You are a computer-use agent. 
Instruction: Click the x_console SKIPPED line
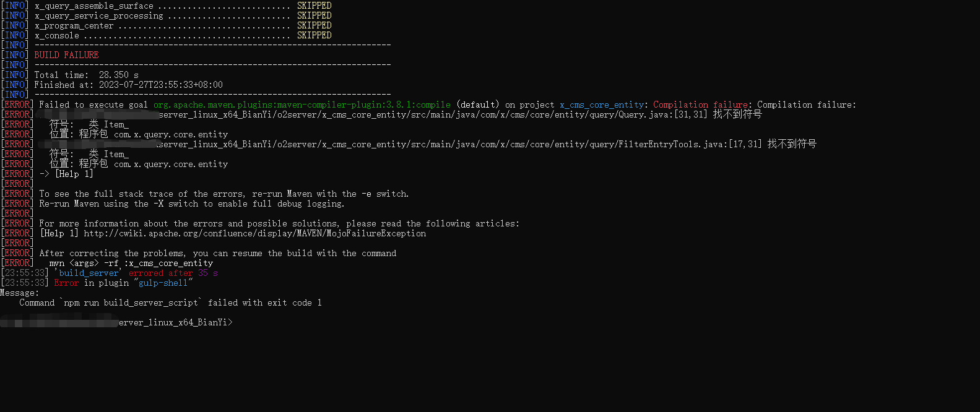point(183,35)
